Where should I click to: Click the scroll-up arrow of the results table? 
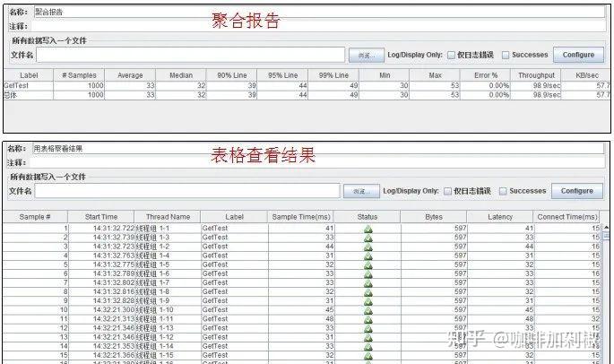coord(606,227)
